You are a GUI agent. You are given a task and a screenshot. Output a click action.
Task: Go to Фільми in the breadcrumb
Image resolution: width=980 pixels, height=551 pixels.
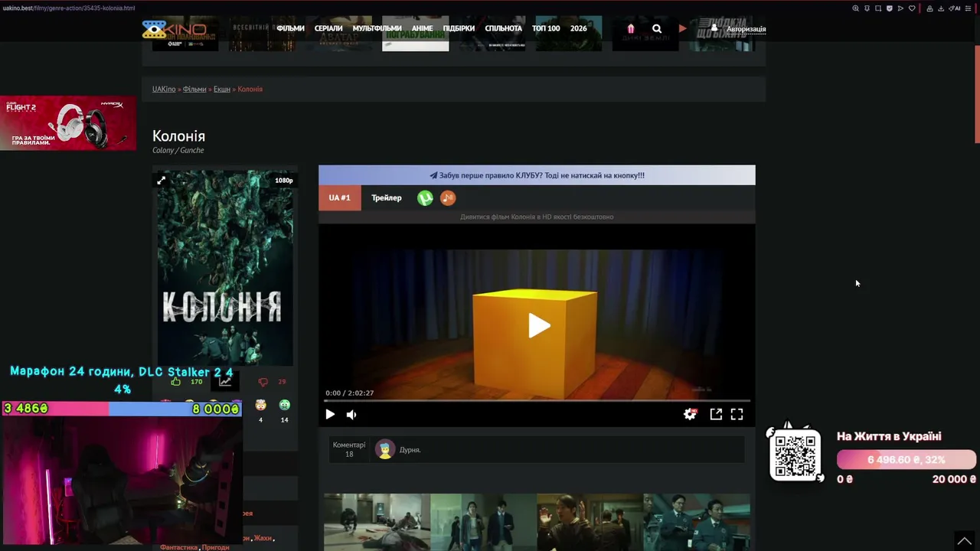[x=194, y=90]
